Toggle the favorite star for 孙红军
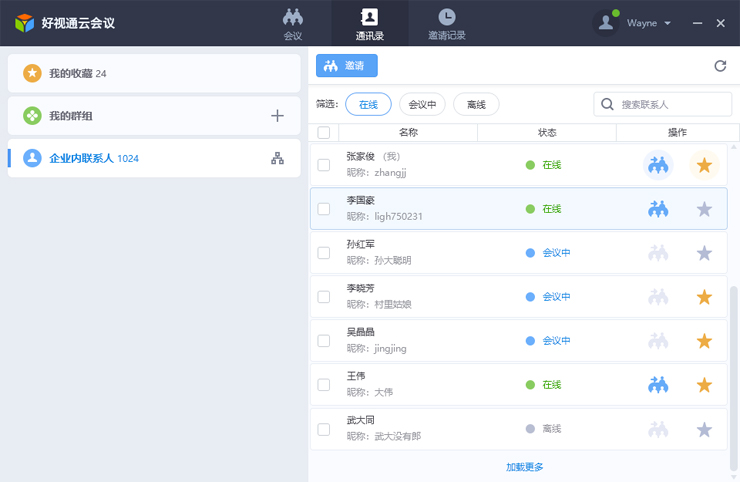 coord(704,253)
